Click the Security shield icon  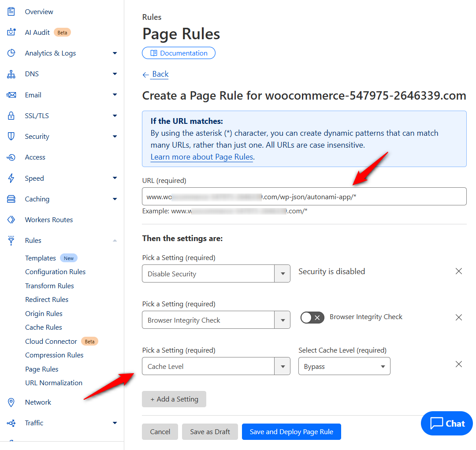(11, 136)
